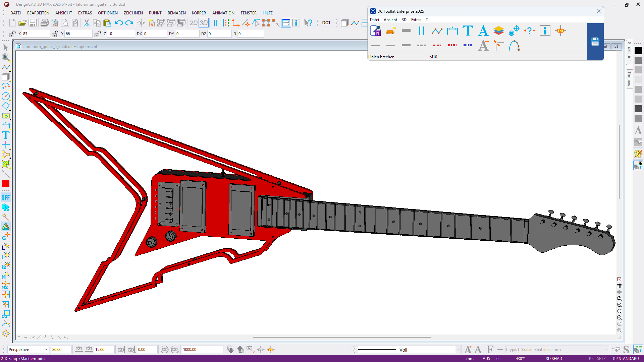Screen dimensions: 644x362
Task: Open the LTyp line type dropdown
Action: [606, 350]
